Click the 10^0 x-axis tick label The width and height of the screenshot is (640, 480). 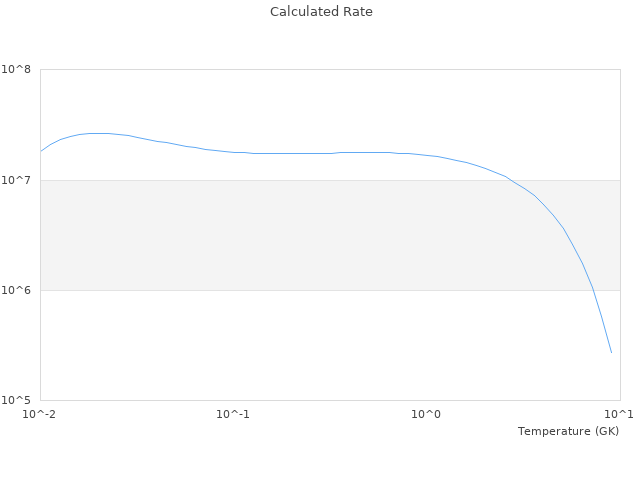tap(427, 415)
